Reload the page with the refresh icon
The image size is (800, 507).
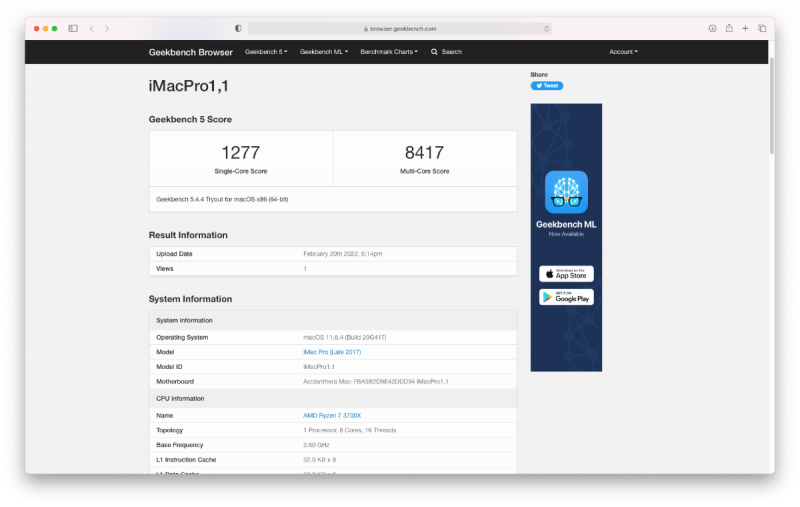(546, 29)
